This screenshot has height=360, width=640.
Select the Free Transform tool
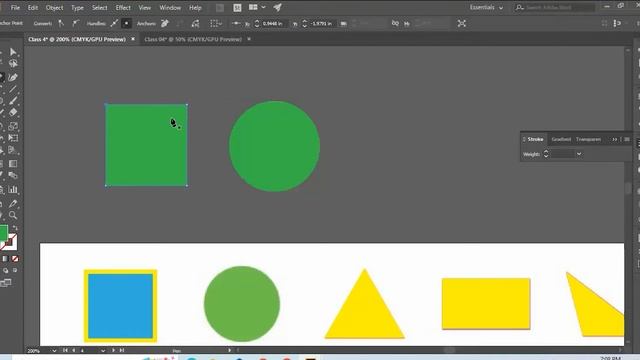(x=13, y=138)
